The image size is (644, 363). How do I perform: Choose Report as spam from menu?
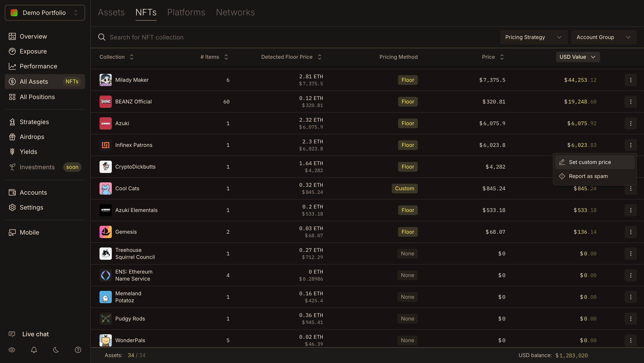click(x=594, y=176)
